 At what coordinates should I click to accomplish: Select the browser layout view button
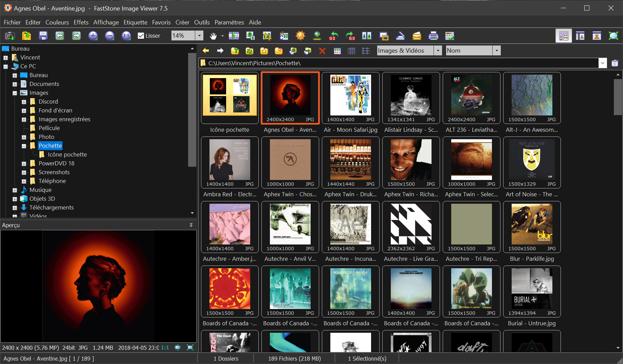(564, 36)
